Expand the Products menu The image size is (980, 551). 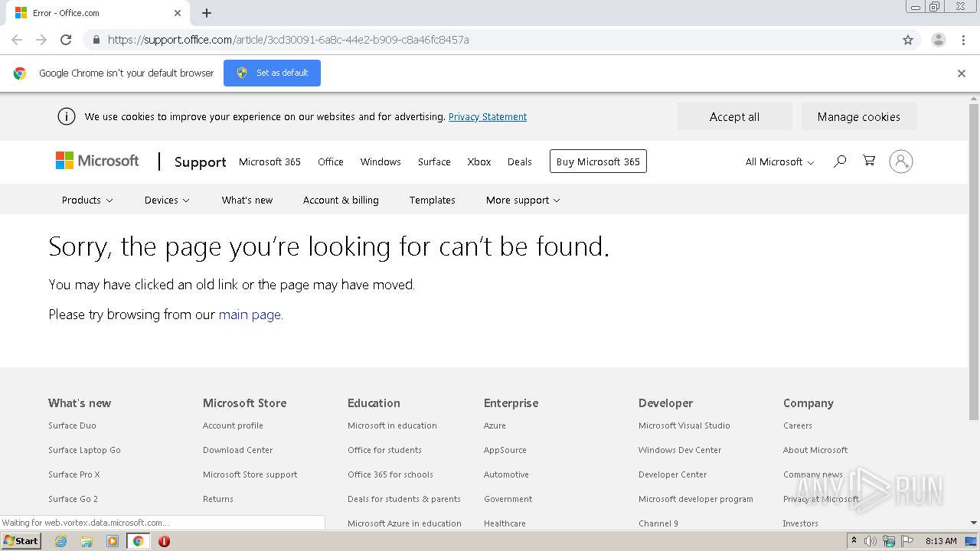point(87,200)
